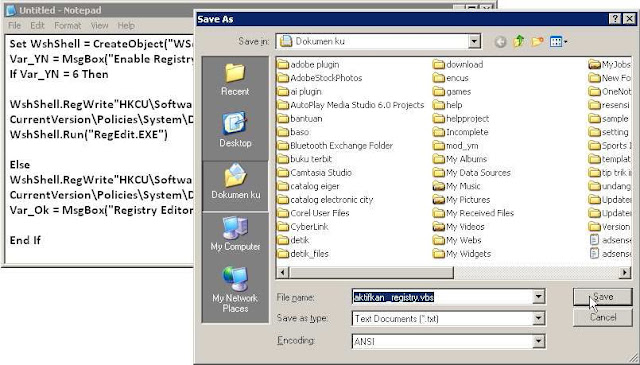Click the 'End If' line in Notepad
This screenshot has height=365, width=640.
point(25,240)
